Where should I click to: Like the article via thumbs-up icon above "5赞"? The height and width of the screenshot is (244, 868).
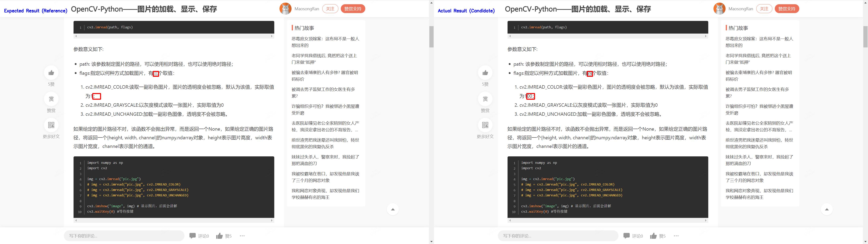[x=51, y=73]
